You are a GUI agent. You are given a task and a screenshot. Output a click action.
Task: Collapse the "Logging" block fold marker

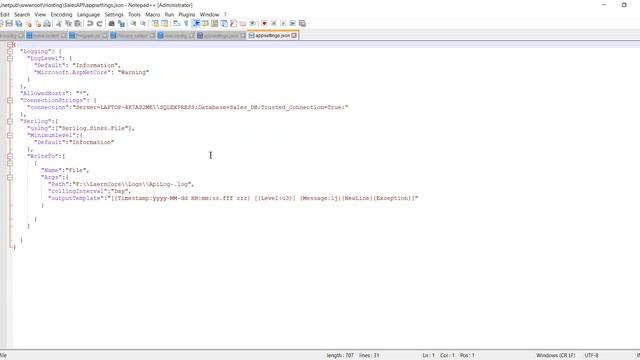pos(10,51)
